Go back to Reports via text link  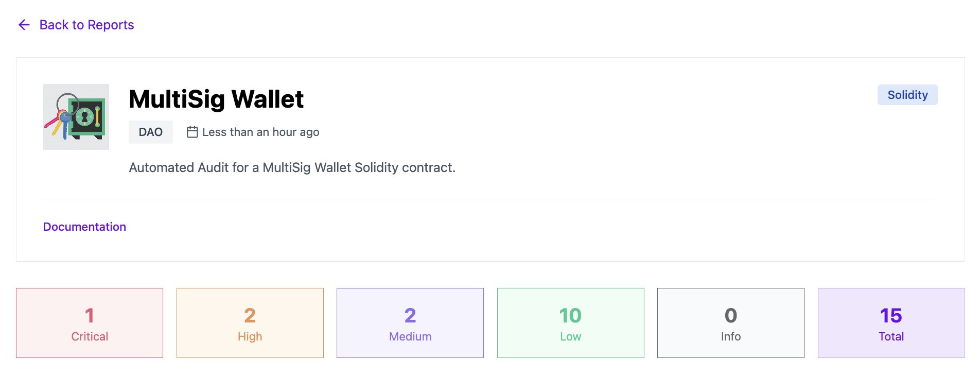pyautogui.click(x=86, y=25)
